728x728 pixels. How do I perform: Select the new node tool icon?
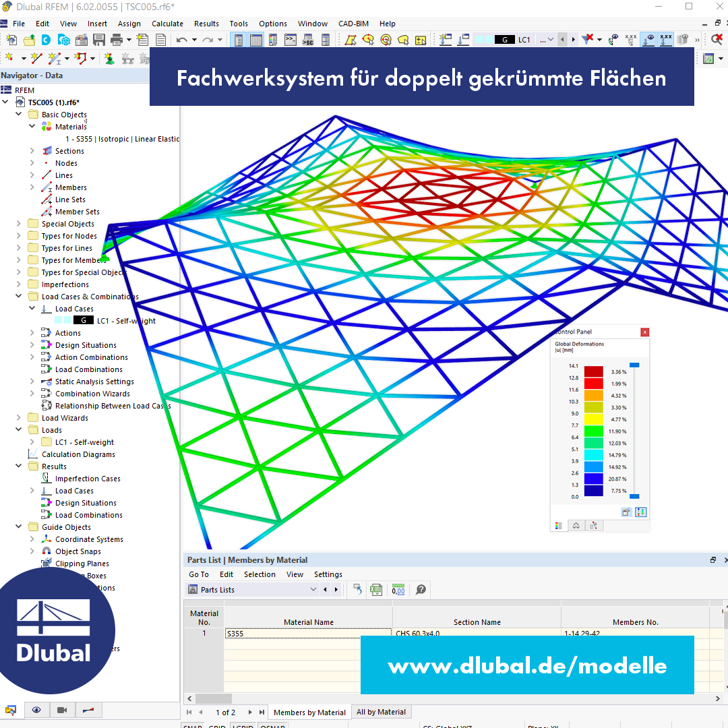click(x=9, y=58)
